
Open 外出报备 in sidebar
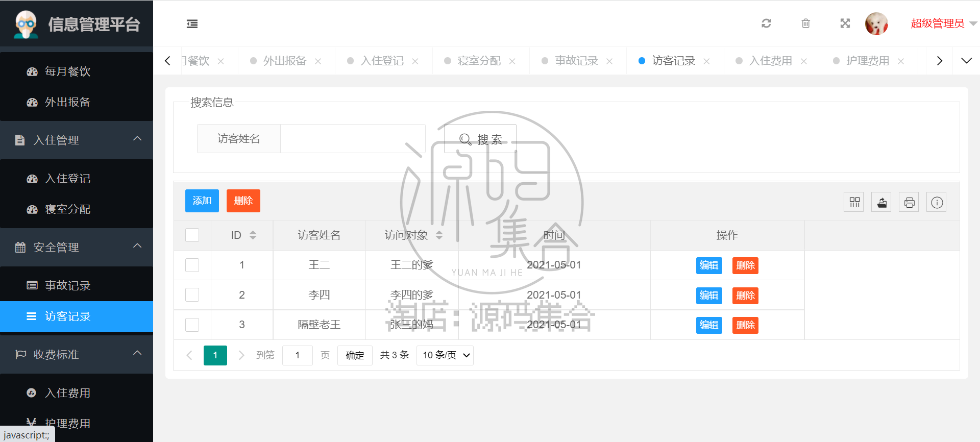coord(77,102)
